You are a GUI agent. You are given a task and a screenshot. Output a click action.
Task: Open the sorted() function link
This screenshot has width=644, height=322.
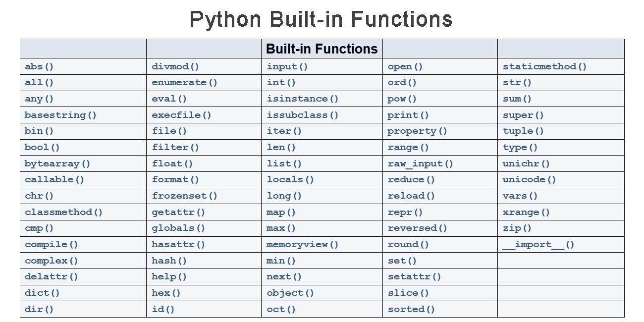click(411, 309)
